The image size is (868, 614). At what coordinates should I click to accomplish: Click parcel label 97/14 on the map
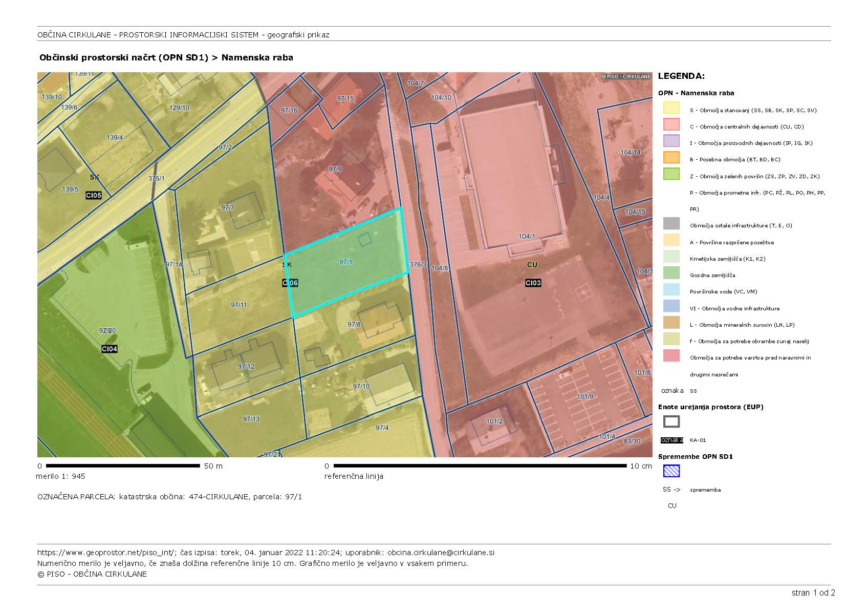pos(174,265)
